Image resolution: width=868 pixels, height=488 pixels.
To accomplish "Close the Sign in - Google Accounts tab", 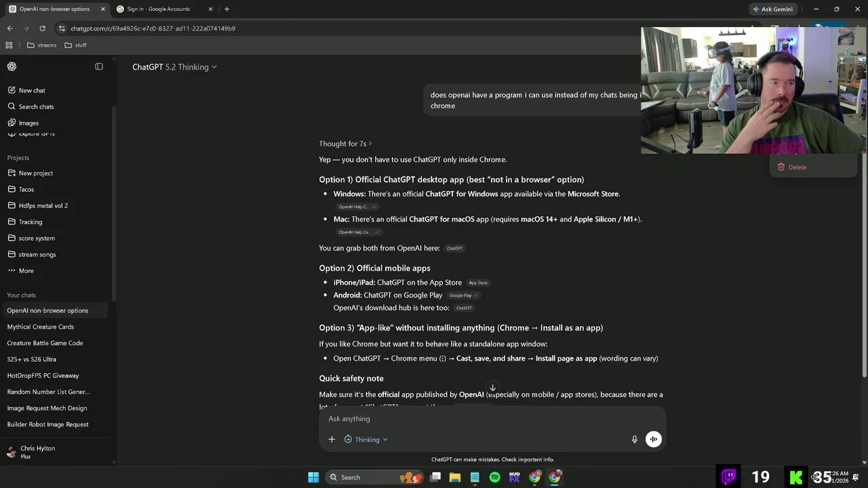I will tap(211, 9).
